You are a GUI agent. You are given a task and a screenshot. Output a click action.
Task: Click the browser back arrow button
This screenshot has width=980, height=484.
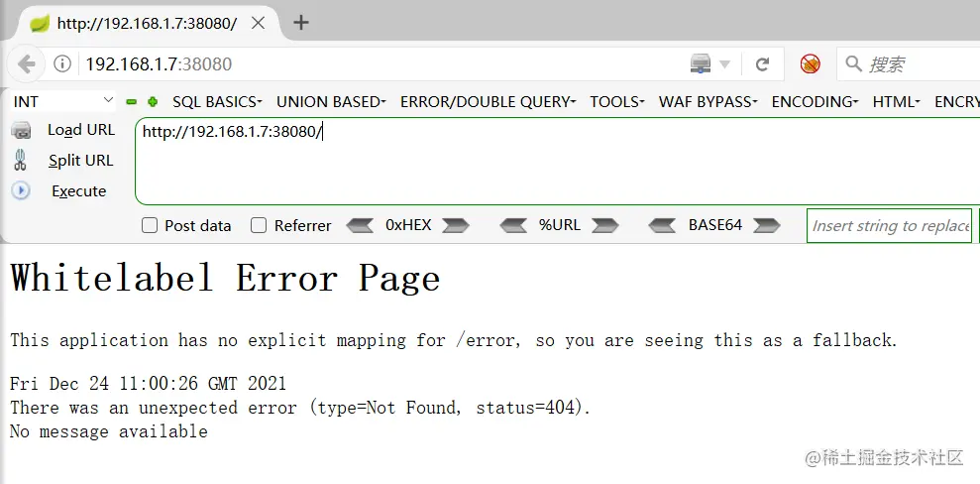(x=26, y=63)
